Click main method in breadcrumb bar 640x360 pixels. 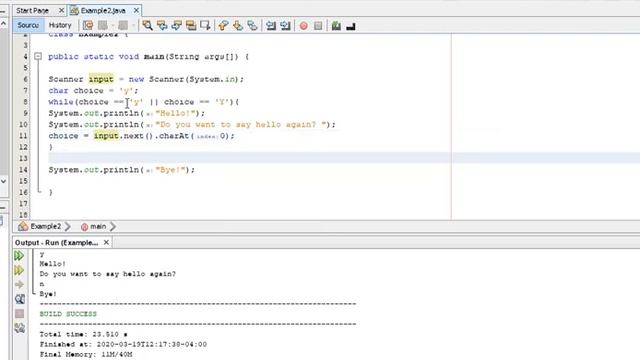[x=93, y=226]
